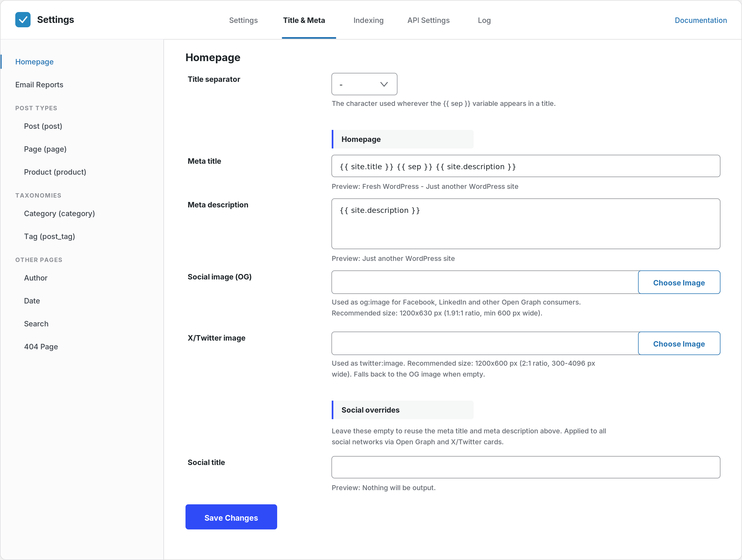The height and width of the screenshot is (560, 742).
Task: Click into the Meta description textarea
Action: click(525, 224)
